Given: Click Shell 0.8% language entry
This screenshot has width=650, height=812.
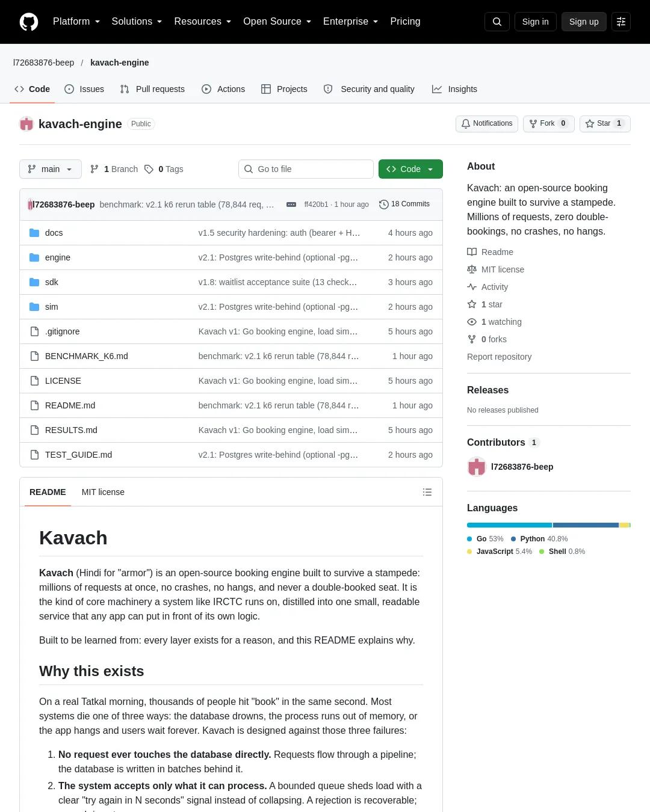Looking at the screenshot, I should [x=562, y=552].
